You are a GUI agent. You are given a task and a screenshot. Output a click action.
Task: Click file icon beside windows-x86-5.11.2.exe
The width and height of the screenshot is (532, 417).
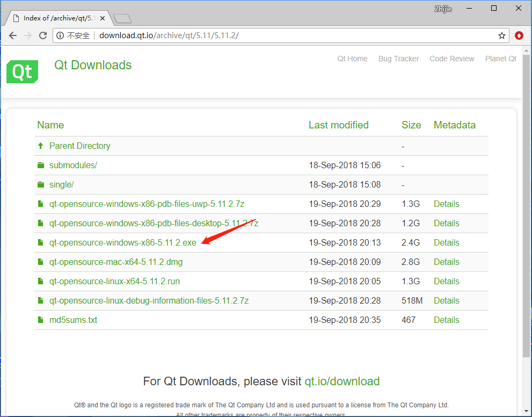[x=41, y=242]
